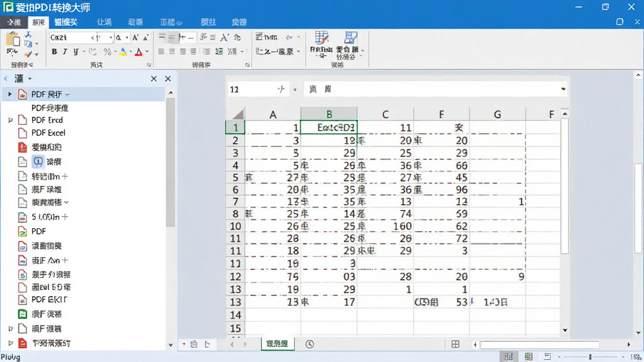Open the name box dropdown arrow
The width and height of the screenshot is (644, 362).
(295, 89)
